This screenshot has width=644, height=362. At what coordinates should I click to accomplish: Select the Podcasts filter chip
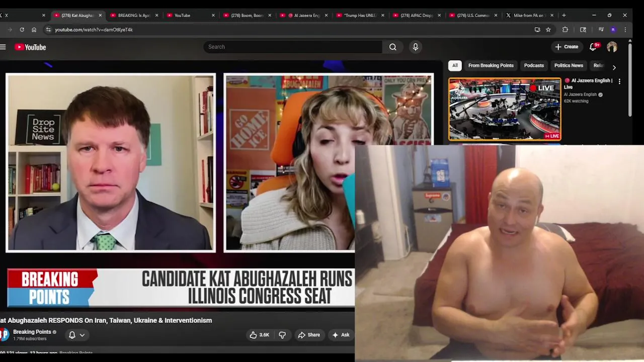(534, 65)
